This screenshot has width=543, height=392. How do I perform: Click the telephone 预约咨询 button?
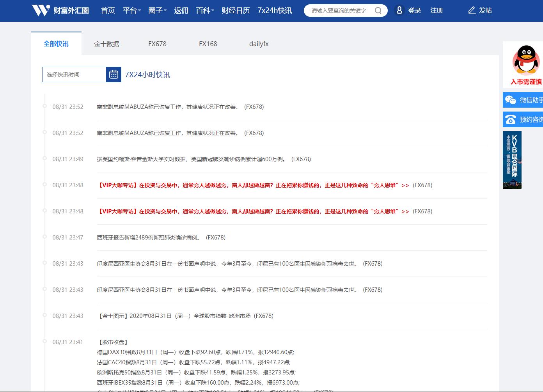point(523,120)
